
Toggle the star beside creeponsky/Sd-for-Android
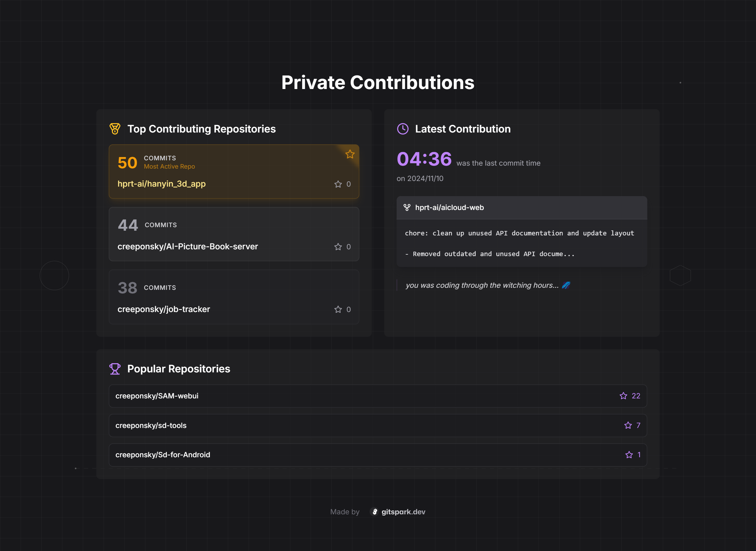click(629, 454)
